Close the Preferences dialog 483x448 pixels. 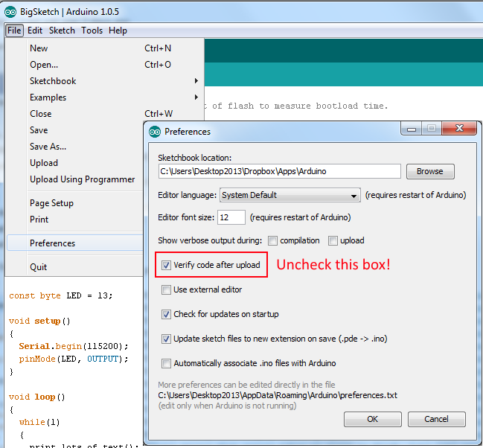(459, 128)
